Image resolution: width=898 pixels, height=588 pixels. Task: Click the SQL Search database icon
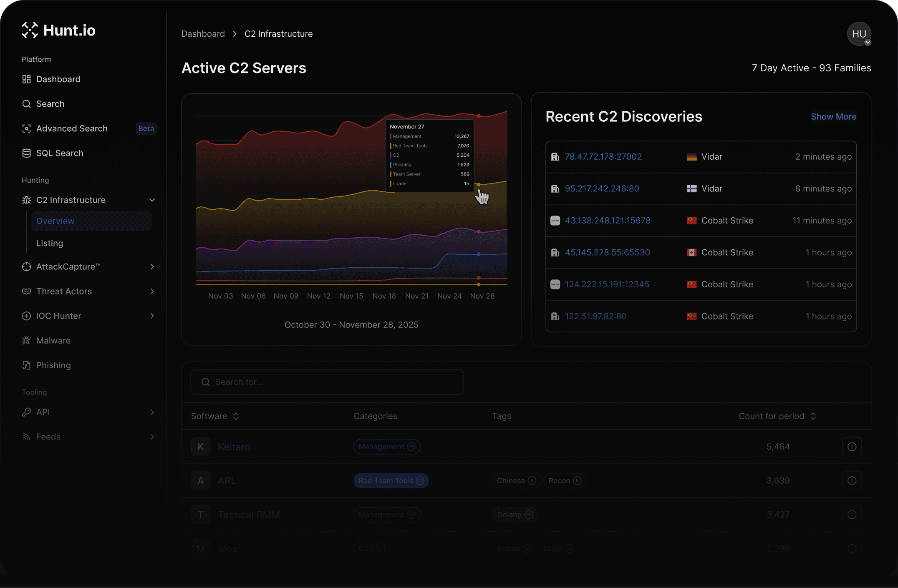(x=26, y=153)
